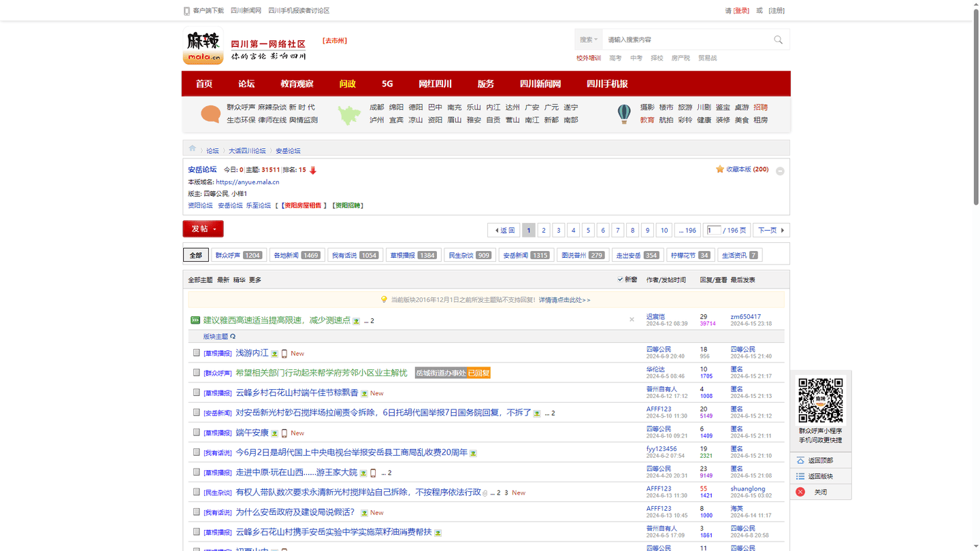This screenshot has height=551, width=980.
Task: Click the attachment paperclip icon after 有权人带队 thread
Action: click(485, 492)
